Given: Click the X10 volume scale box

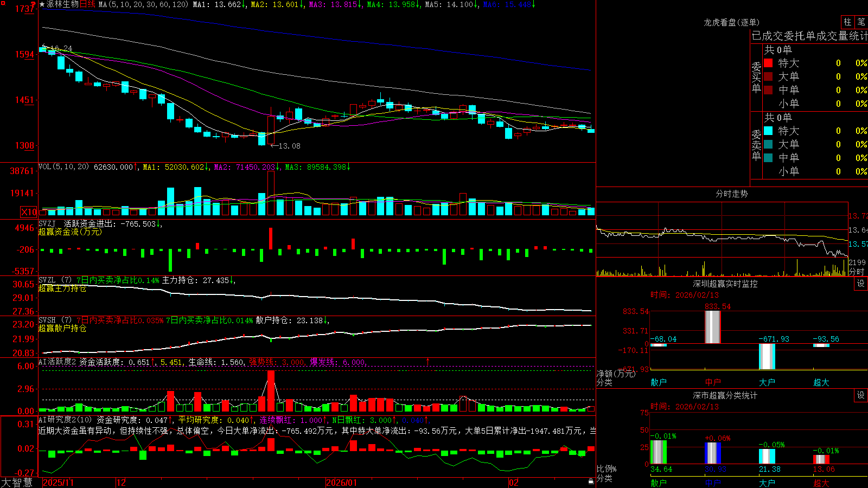Looking at the screenshot, I should pyautogui.click(x=29, y=212).
